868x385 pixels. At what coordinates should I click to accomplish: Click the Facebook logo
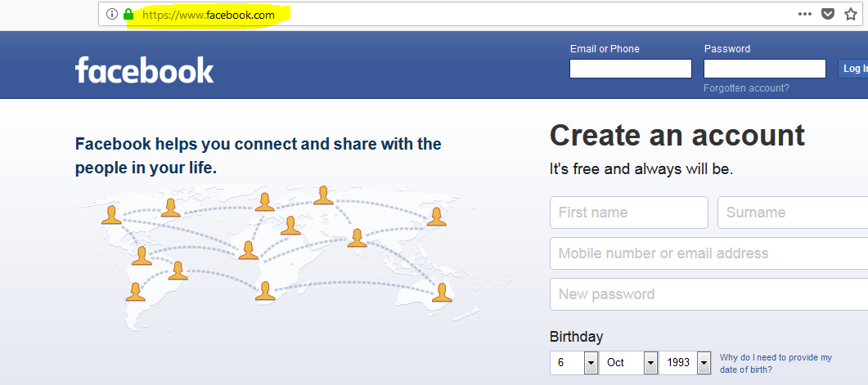click(x=144, y=70)
